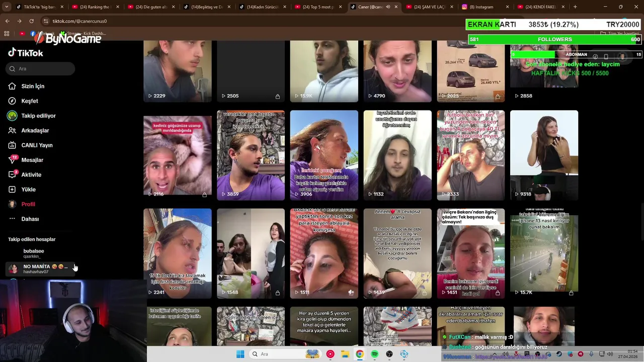Screen dimensions: 644x362
Task: Open the YouTube bookmark icon
Action: 22,33
